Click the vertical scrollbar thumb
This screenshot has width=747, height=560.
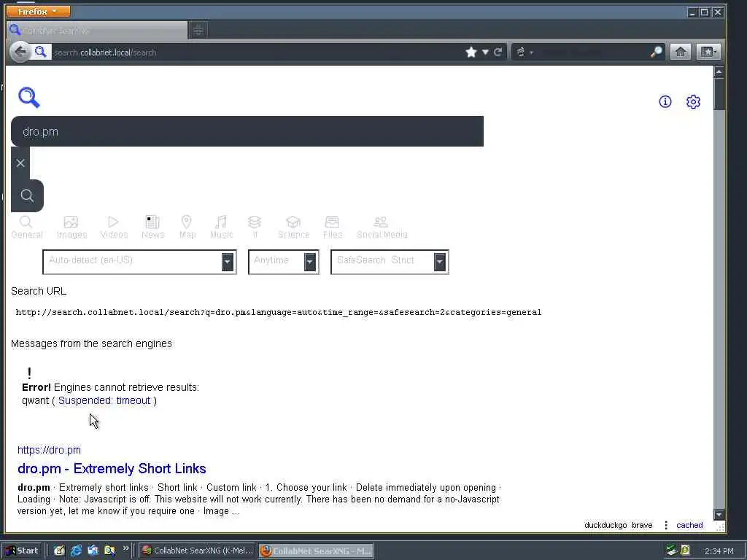click(719, 93)
